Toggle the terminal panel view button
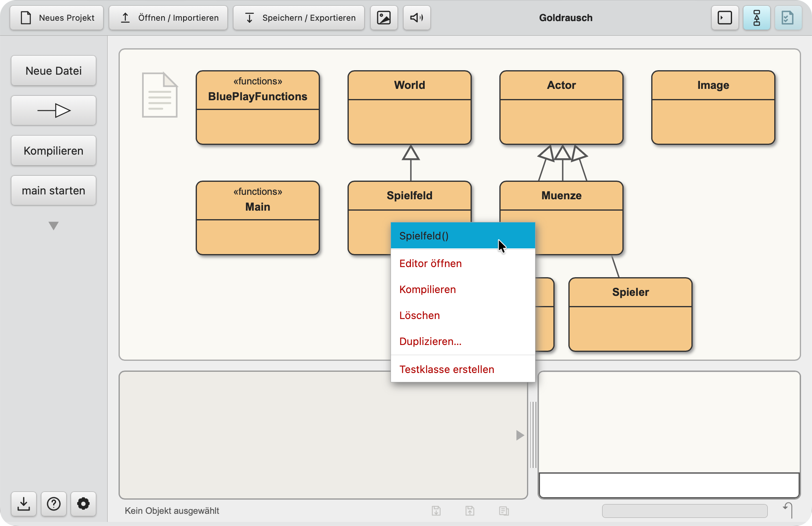812x526 pixels. point(725,18)
